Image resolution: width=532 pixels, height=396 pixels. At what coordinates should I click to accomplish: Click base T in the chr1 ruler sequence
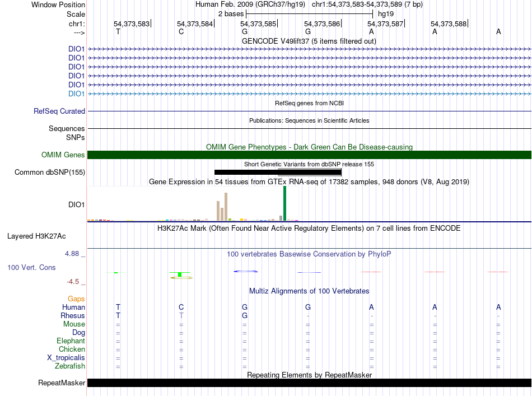pos(118,31)
